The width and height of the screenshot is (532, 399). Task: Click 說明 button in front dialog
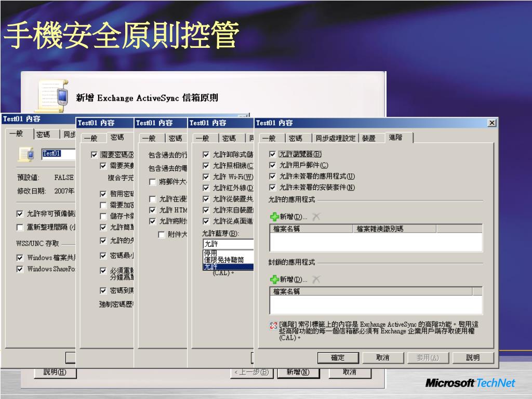(473, 357)
